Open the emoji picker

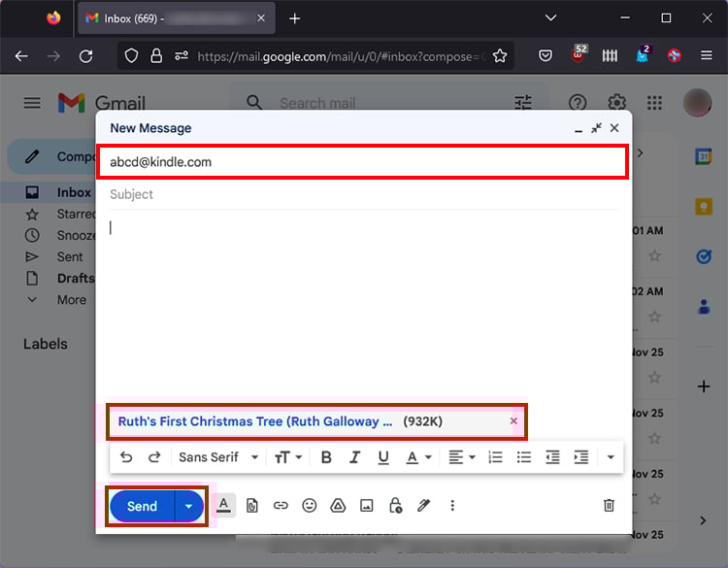310,505
